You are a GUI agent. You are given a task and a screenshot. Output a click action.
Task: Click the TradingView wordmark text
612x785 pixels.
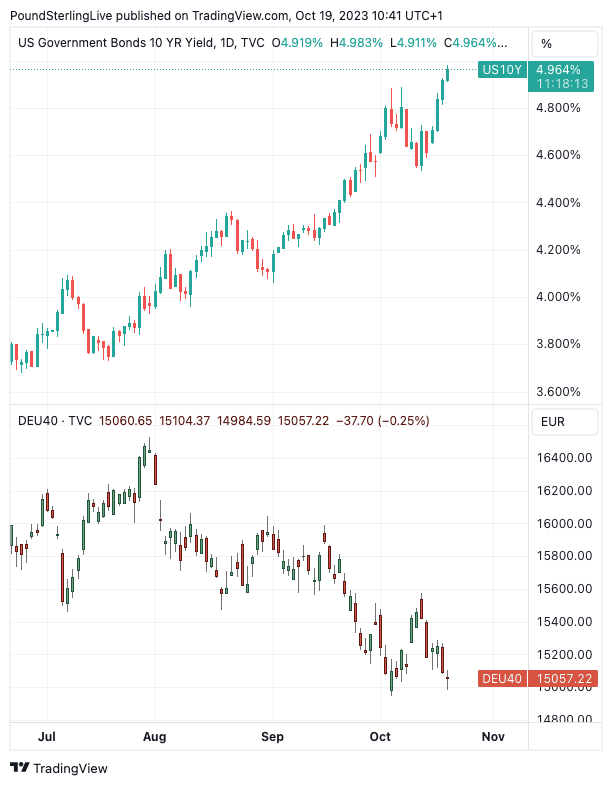(x=70, y=768)
